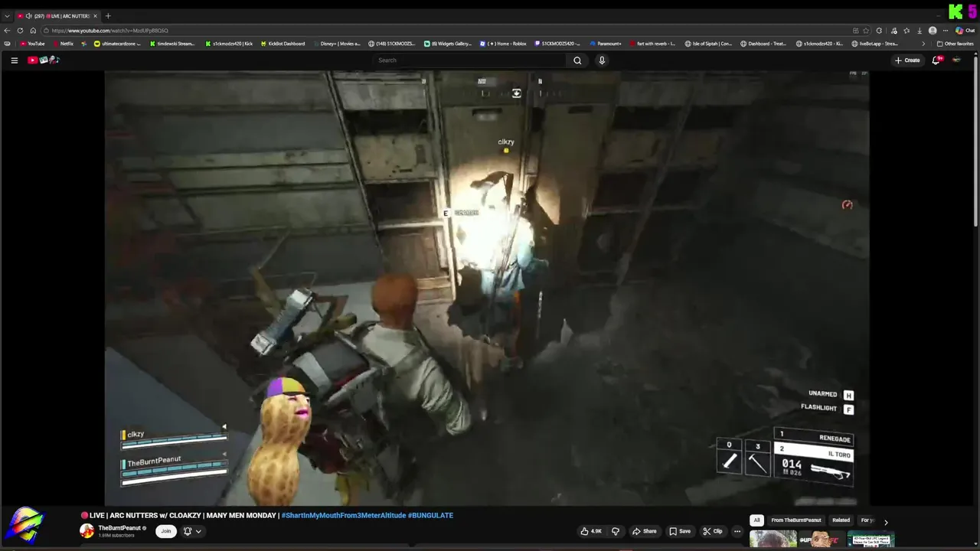Start voice search with microphone icon
The height and width of the screenshot is (551, 980).
[x=602, y=60]
